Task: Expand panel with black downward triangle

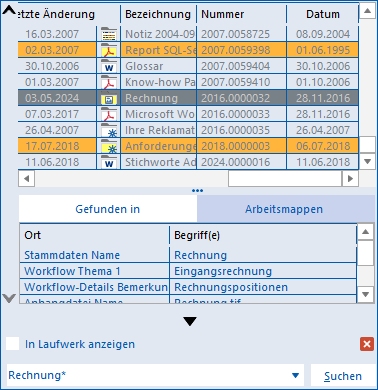Action: tap(190, 321)
